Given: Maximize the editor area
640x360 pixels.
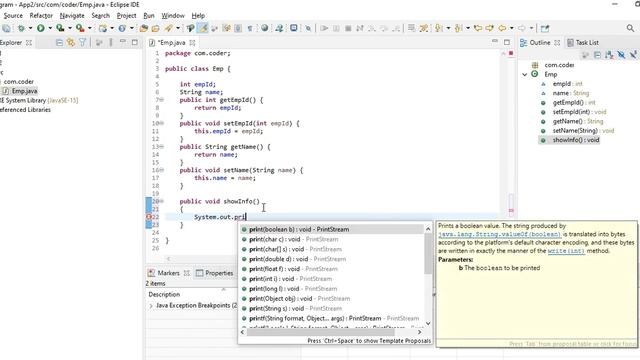Looking at the screenshot, I should click(x=507, y=42).
